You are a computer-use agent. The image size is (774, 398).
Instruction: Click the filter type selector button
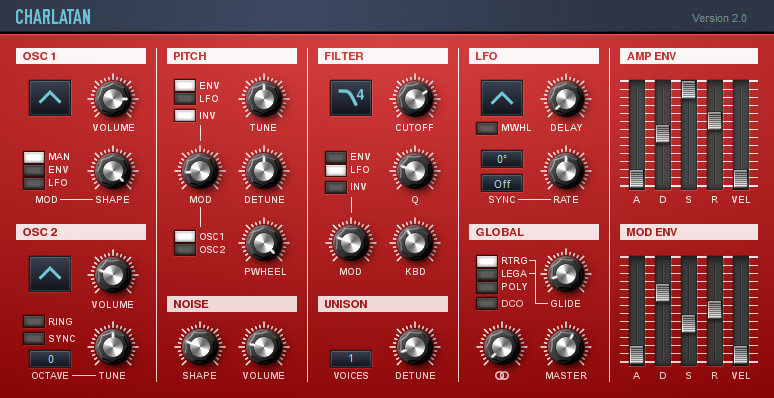351,98
